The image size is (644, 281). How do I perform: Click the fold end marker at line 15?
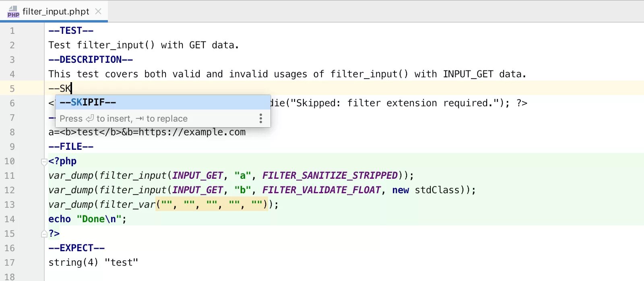(x=44, y=234)
